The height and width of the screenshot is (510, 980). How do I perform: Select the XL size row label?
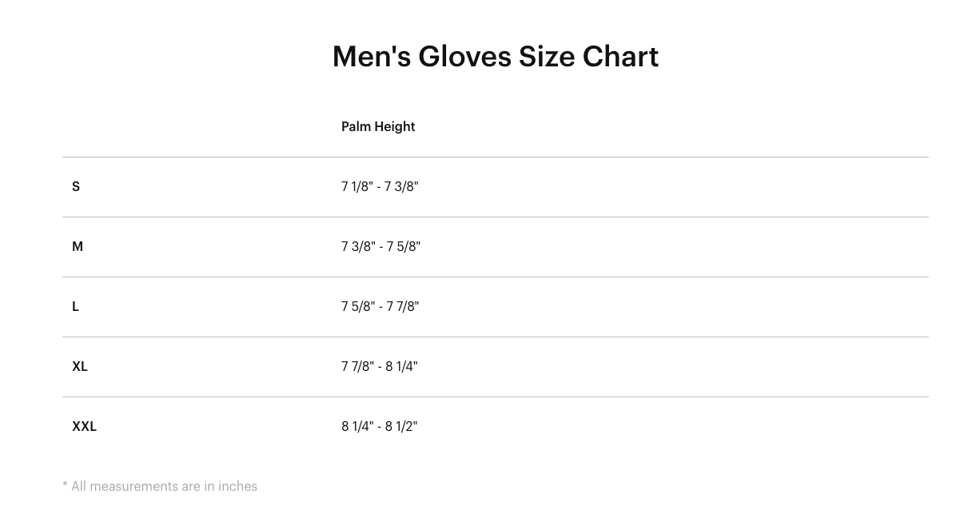80,366
